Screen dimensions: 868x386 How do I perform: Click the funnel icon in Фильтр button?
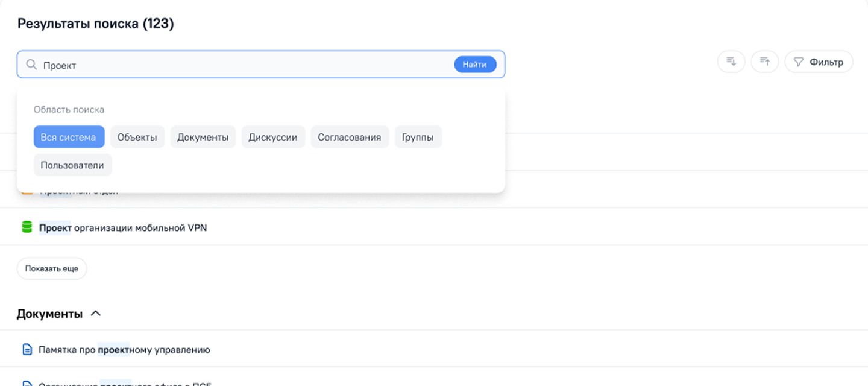799,62
